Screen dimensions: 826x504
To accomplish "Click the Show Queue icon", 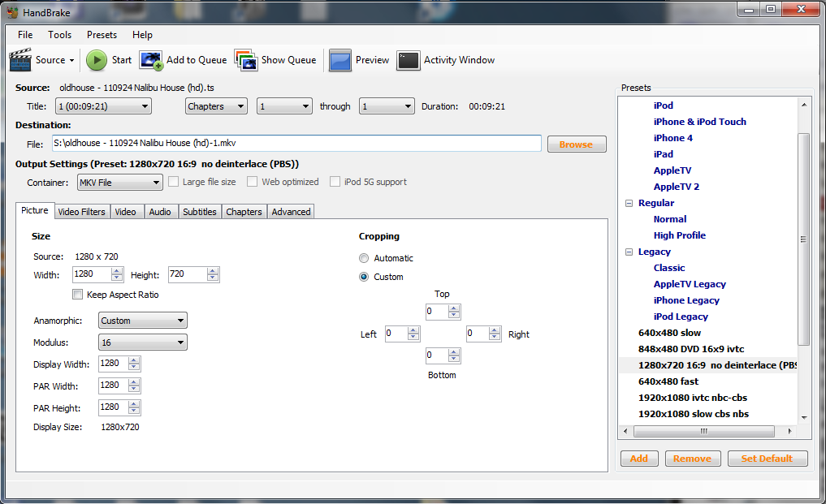I will tap(246, 60).
